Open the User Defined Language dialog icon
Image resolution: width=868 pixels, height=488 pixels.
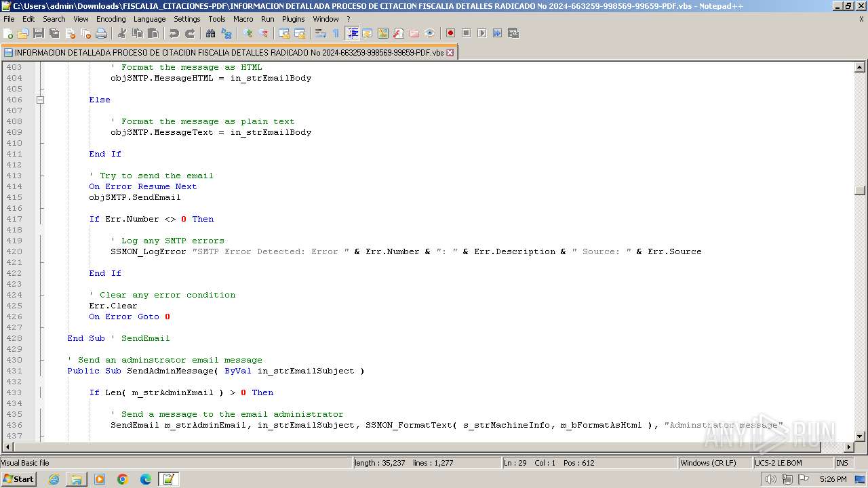click(368, 33)
